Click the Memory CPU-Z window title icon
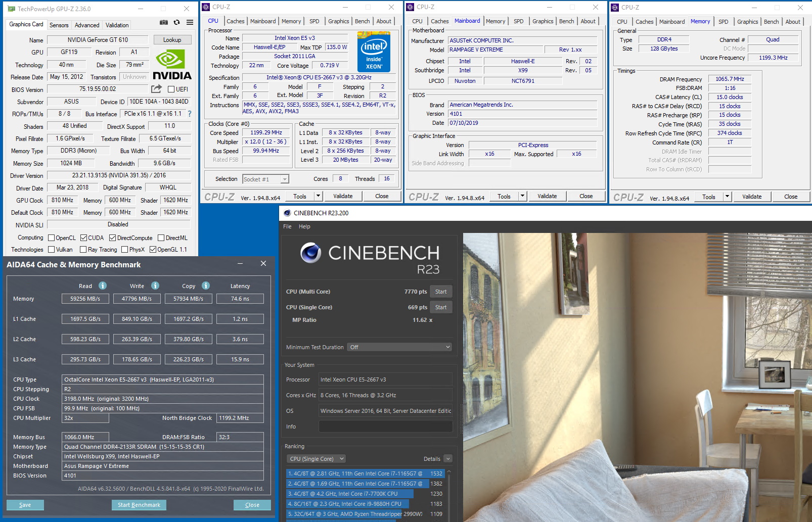The height and width of the screenshot is (522, 812). click(x=615, y=8)
